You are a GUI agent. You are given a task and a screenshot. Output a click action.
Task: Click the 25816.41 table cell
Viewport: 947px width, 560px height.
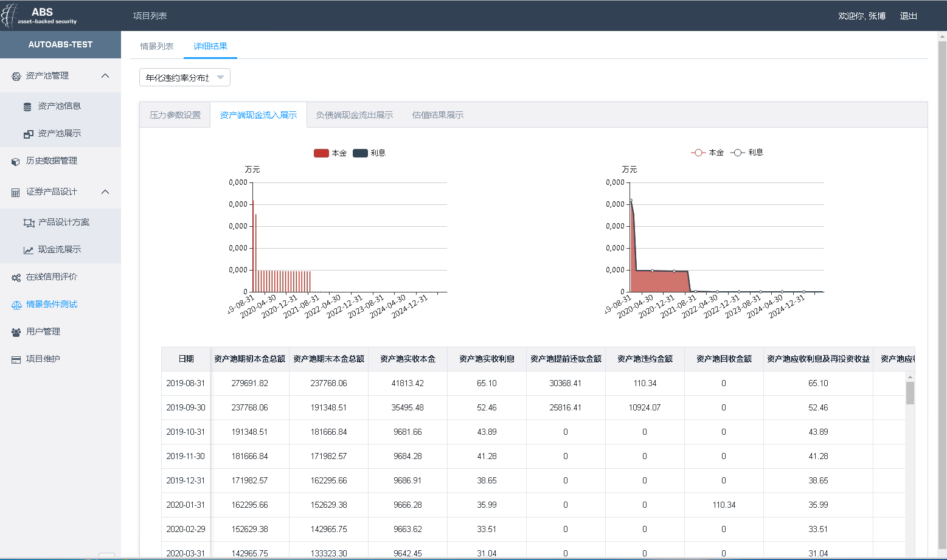(x=566, y=408)
